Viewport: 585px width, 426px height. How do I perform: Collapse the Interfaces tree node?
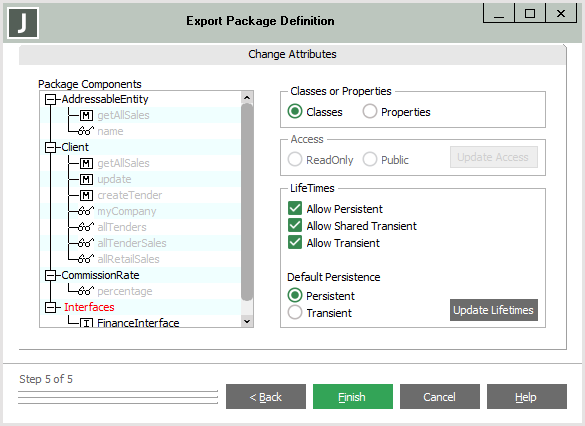50,307
